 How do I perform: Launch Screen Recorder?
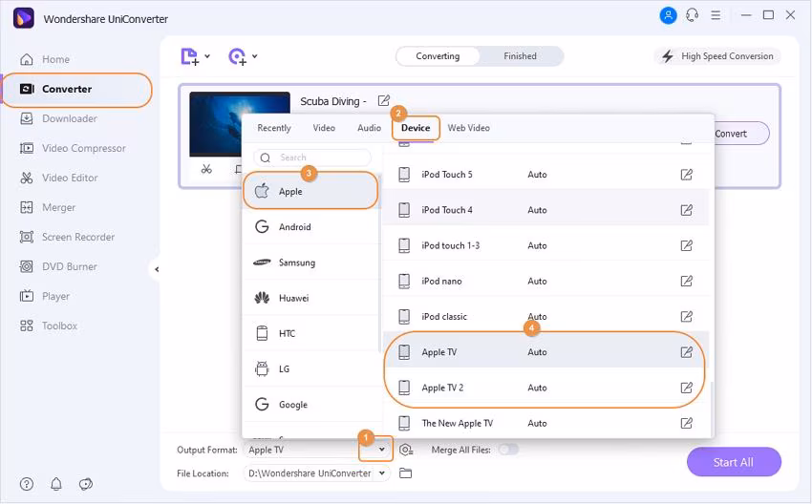[67, 237]
